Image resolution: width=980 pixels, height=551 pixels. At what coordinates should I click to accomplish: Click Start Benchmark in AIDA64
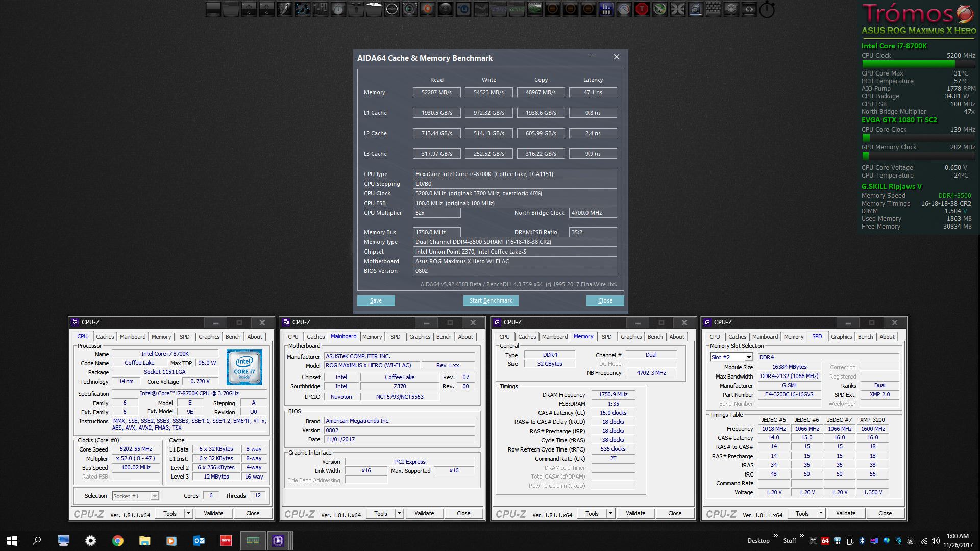[491, 300]
